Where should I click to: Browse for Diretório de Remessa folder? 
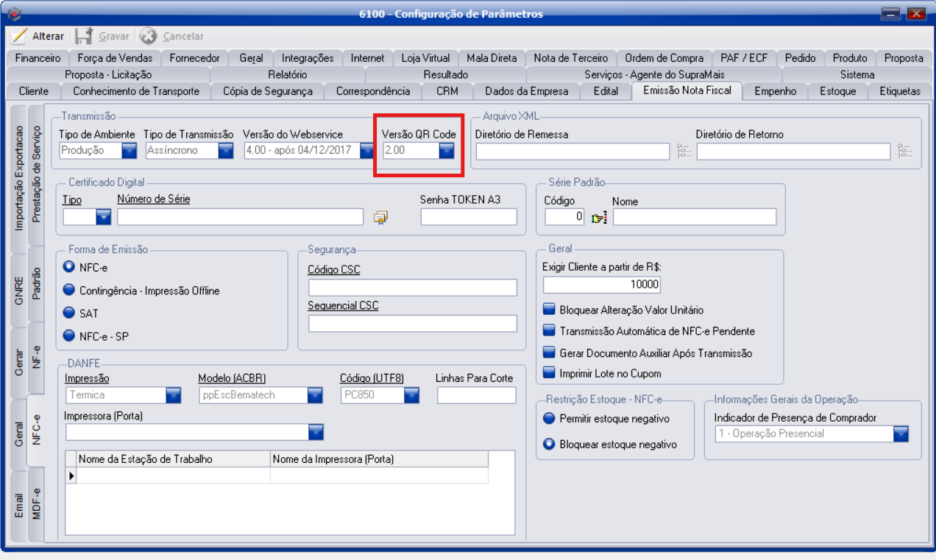[x=684, y=152]
